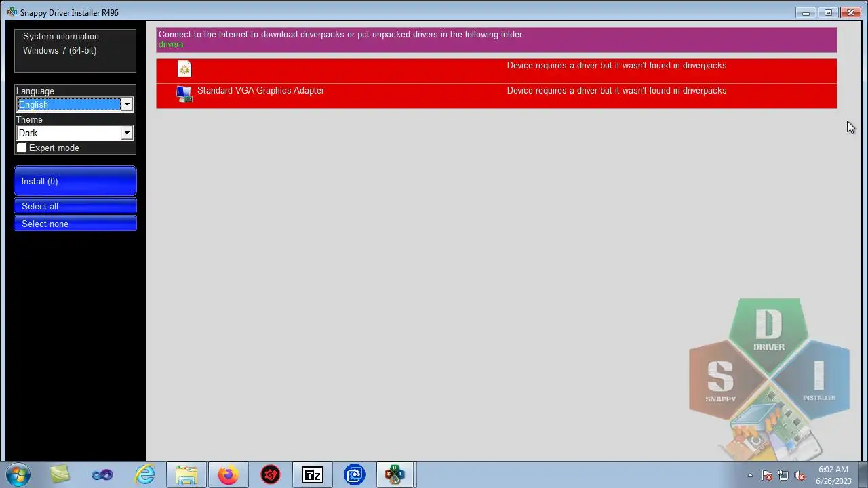
Task: Click the muted volume tray icon
Action: 800,475
